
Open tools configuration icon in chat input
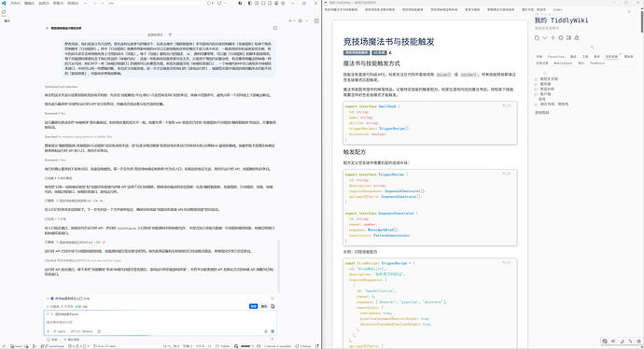(x=99, y=331)
